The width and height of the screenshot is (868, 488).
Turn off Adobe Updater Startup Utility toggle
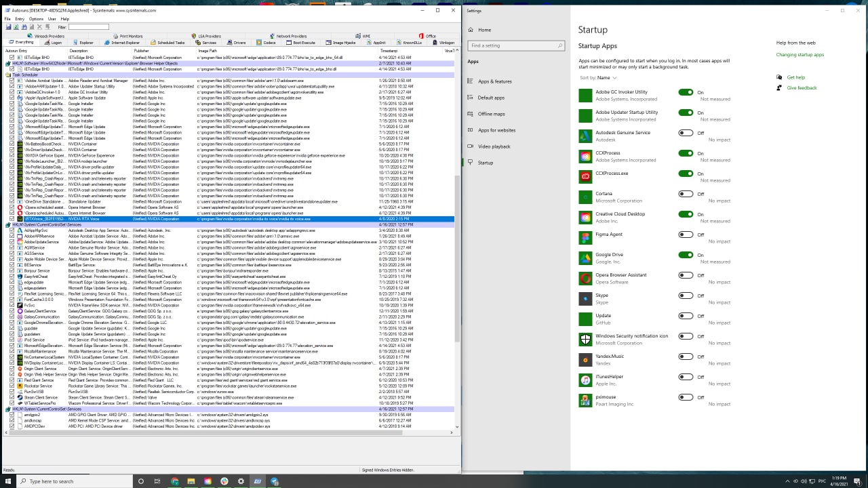pos(686,113)
